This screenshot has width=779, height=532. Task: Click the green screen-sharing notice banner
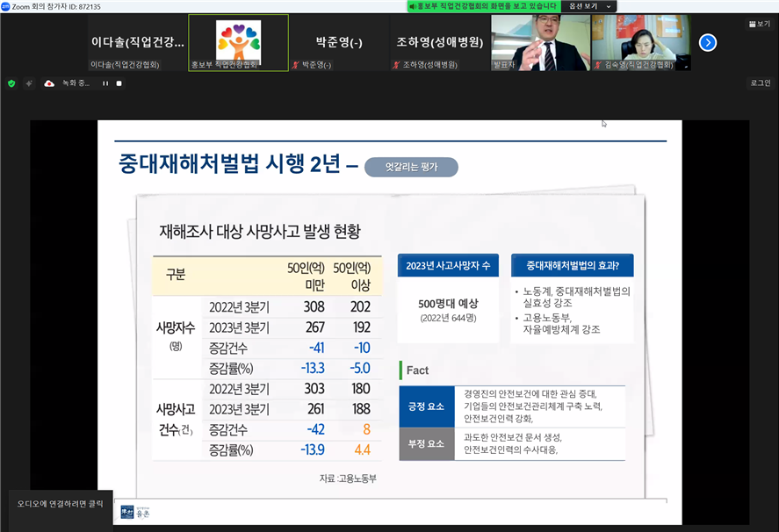(x=484, y=6)
